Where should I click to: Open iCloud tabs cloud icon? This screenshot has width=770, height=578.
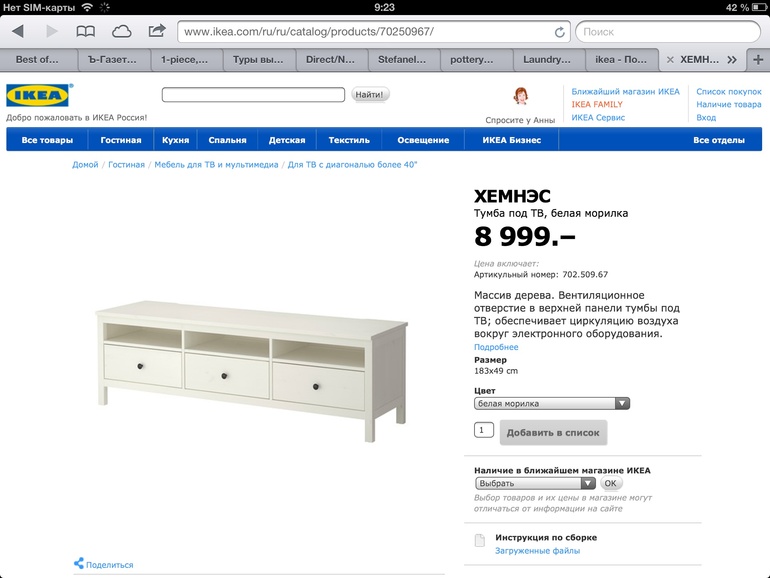tap(121, 31)
